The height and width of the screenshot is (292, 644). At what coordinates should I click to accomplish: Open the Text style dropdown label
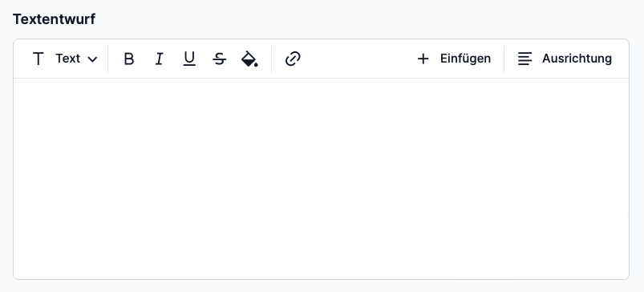tap(68, 59)
